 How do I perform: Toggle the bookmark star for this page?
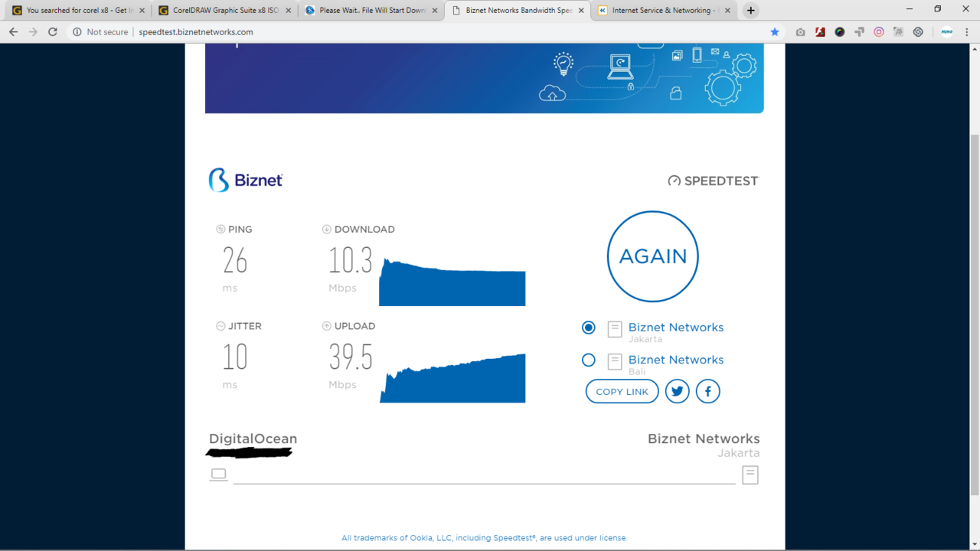[x=775, y=32]
